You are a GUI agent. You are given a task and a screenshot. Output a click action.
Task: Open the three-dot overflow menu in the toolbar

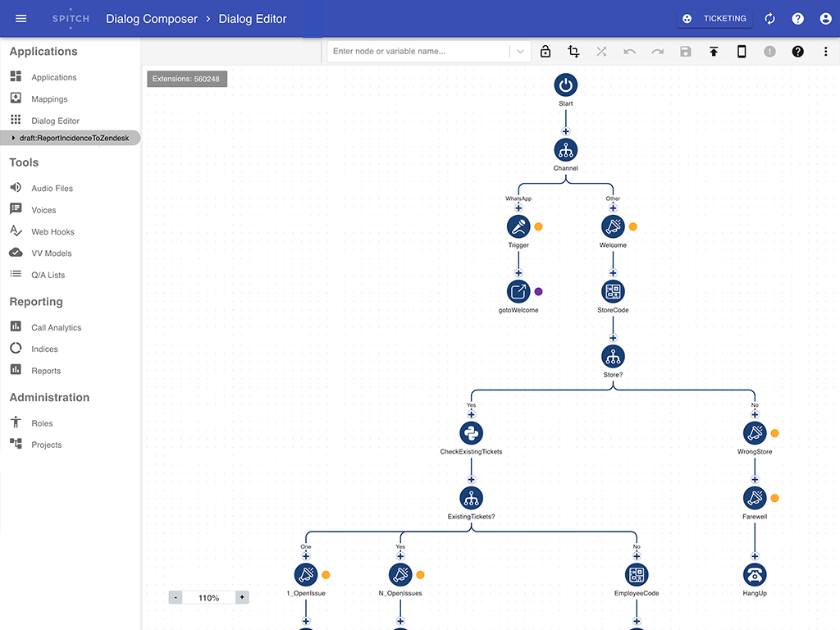pyautogui.click(x=824, y=51)
